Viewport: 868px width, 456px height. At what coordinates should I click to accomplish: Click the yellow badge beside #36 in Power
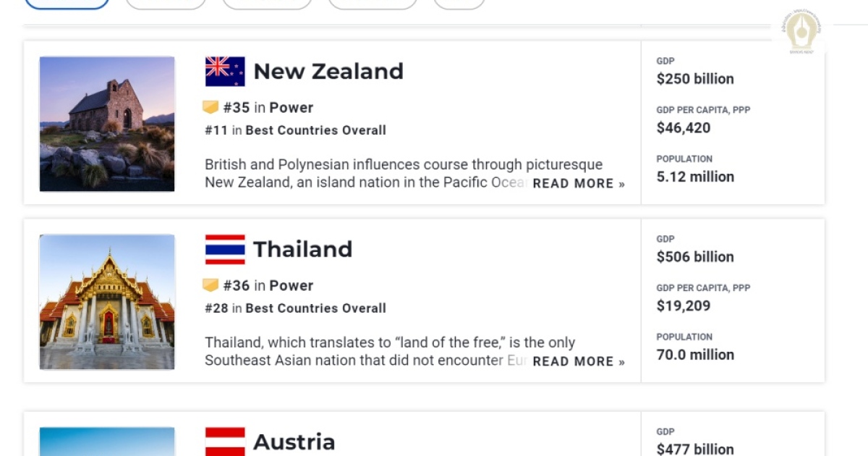click(x=210, y=286)
